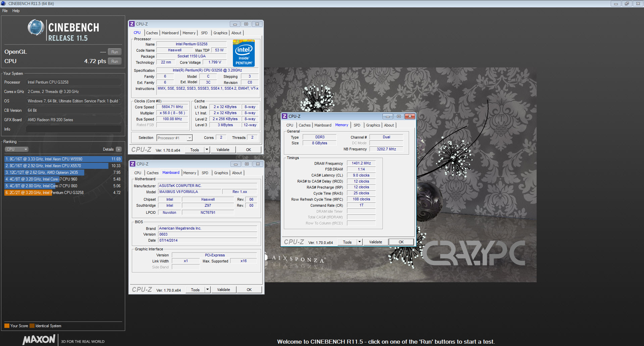This screenshot has height=346, width=644.
Task: Switch to Memory tab in top CPU-Z window
Action: 189,33
